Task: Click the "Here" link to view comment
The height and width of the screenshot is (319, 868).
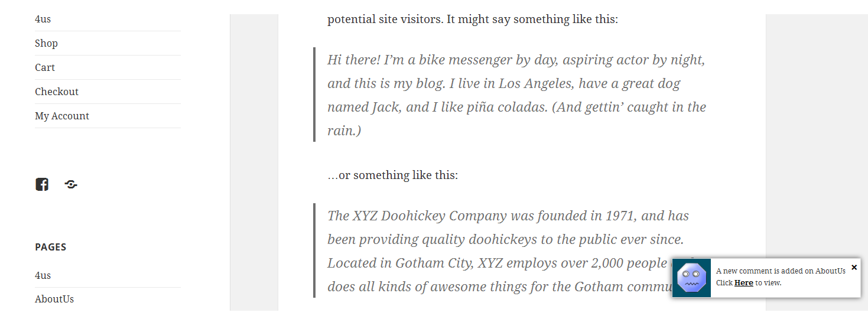Action: point(743,283)
